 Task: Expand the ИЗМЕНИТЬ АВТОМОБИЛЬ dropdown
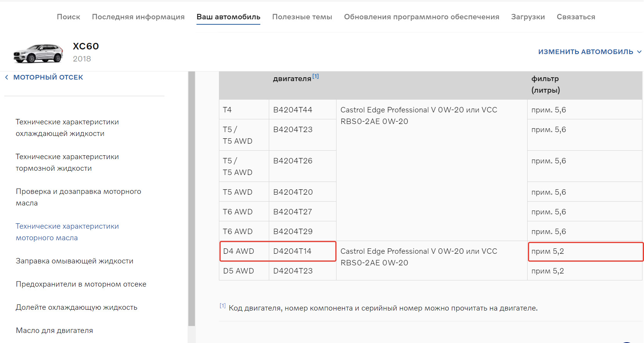click(x=589, y=52)
